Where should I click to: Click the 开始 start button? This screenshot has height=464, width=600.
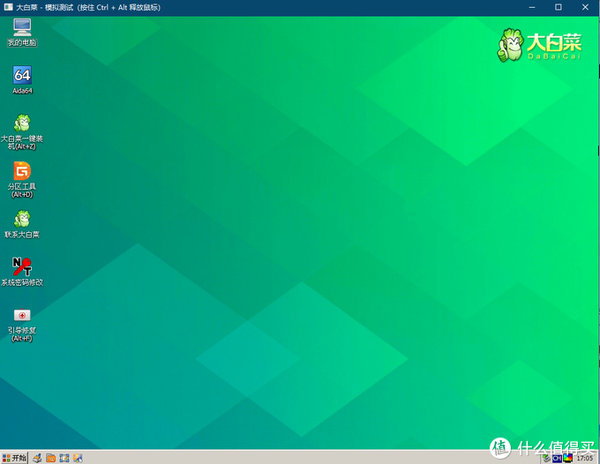pyautogui.click(x=14, y=458)
